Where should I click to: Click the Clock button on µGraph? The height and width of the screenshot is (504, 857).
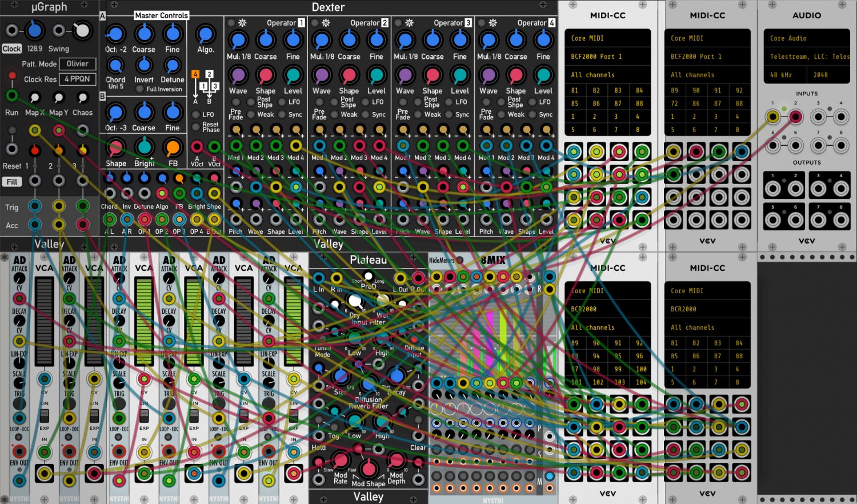point(11,49)
